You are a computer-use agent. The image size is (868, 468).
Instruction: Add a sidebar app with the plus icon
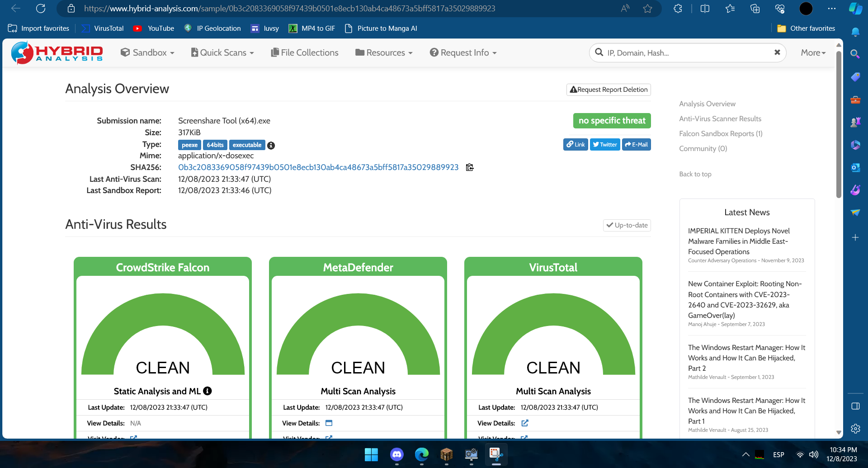tap(855, 237)
